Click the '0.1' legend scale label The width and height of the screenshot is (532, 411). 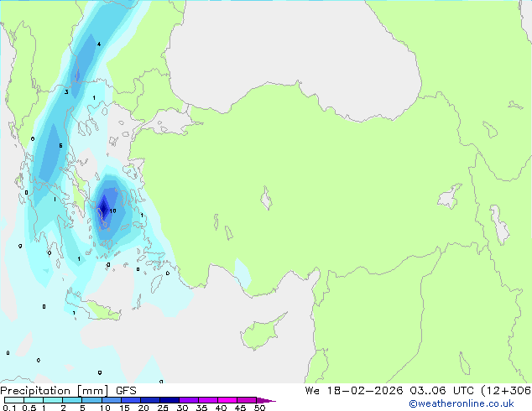coord(9,408)
